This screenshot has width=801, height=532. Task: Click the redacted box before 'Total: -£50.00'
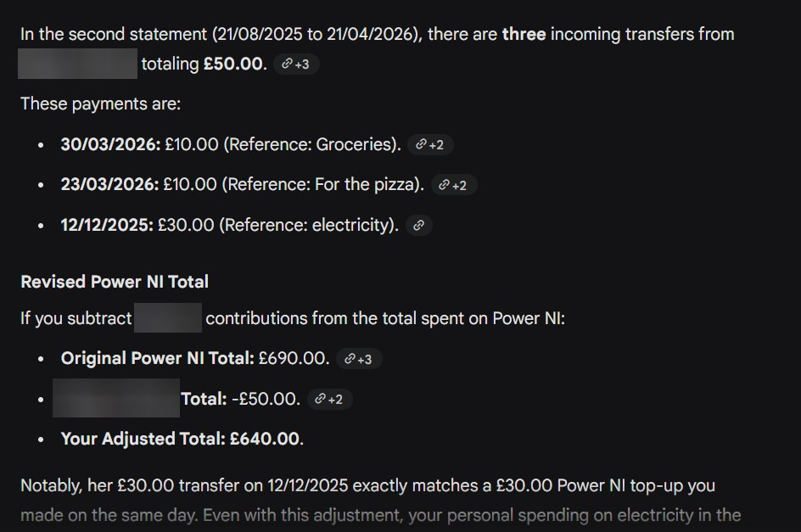coord(116,398)
